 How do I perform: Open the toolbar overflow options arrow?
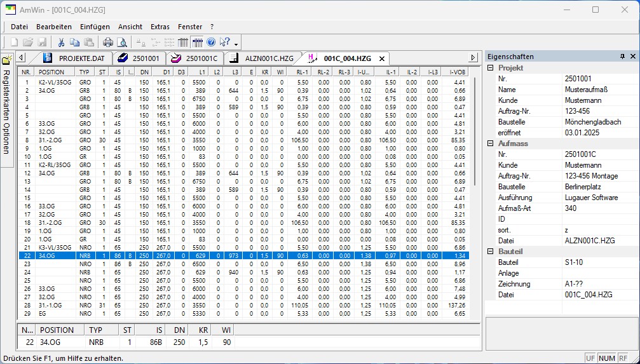pos(236,43)
